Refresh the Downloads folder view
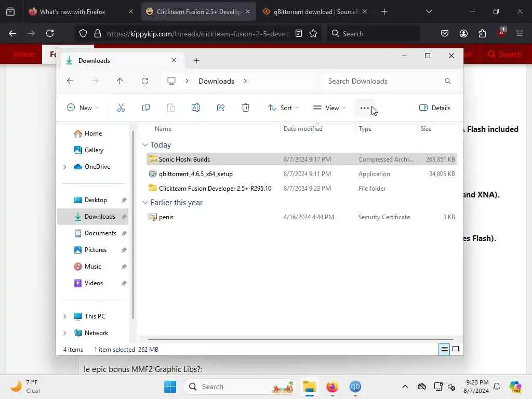The height and width of the screenshot is (399, 532). coord(145,81)
